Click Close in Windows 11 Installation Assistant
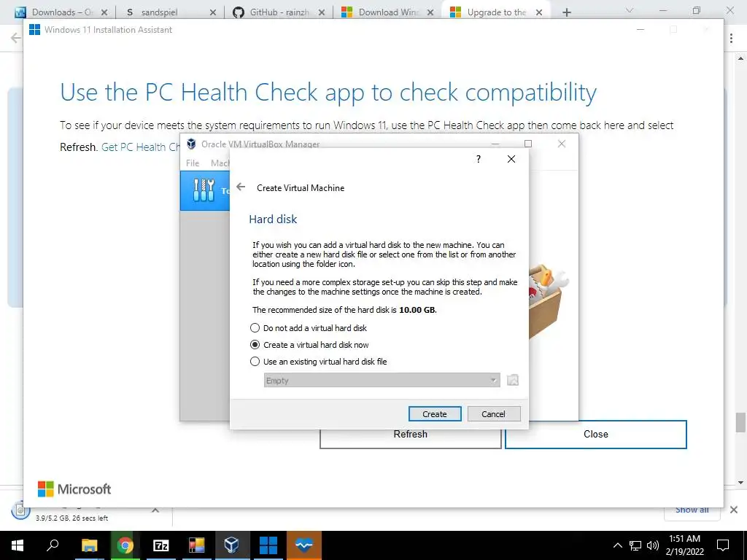 pos(595,435)
